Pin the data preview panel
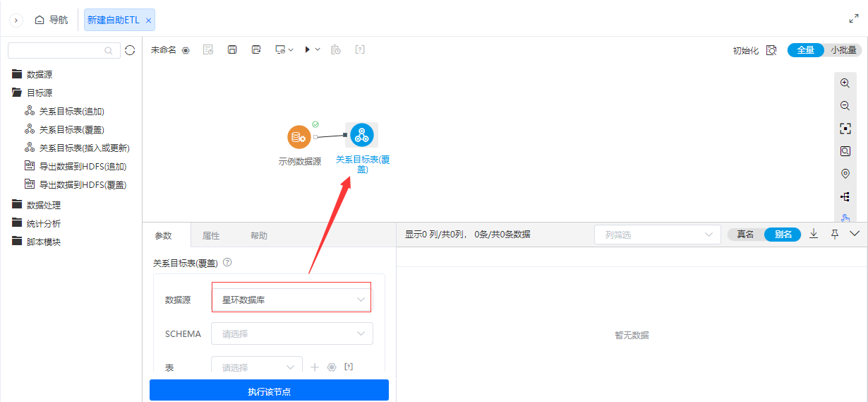The width and height of the screenshot is (868, 402). point(835,234)
